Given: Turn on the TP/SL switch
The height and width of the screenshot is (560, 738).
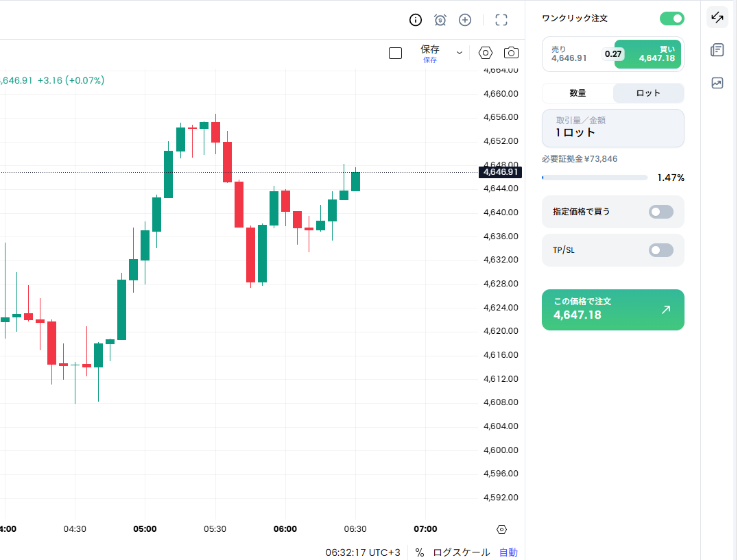Looking at the screenshot, I should [660, 250].
